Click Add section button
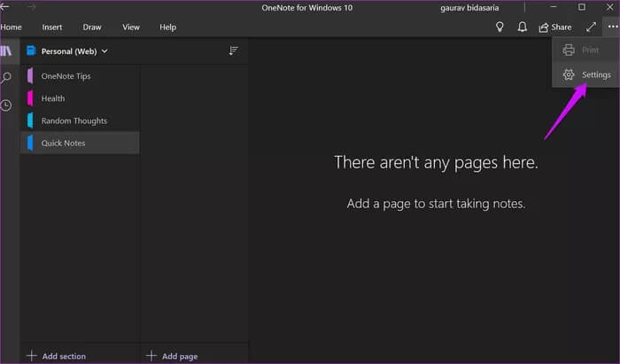This screenshot has height=364, width=620. point(56,356)
